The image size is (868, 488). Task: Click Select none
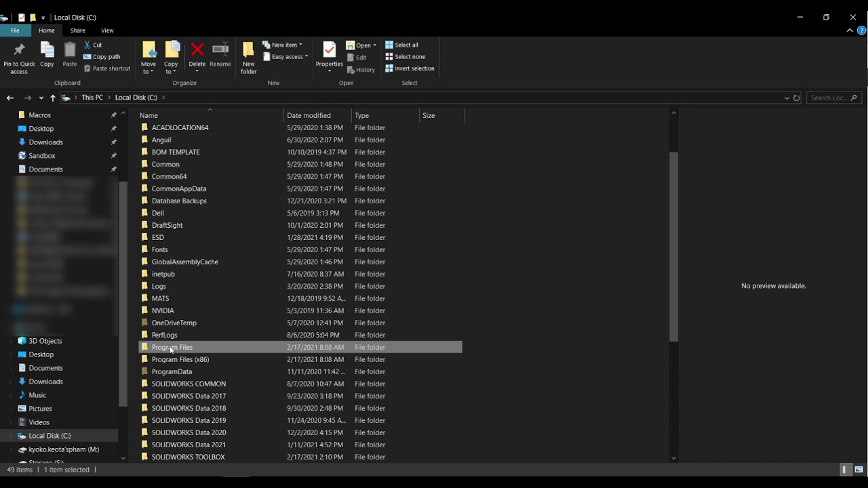pos(405,57)
